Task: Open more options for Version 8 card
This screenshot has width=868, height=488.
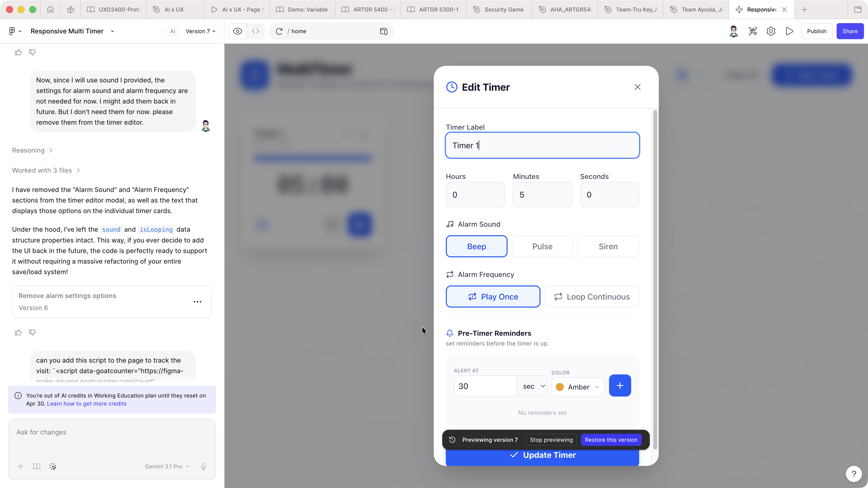Action: [x=197, y=302]
